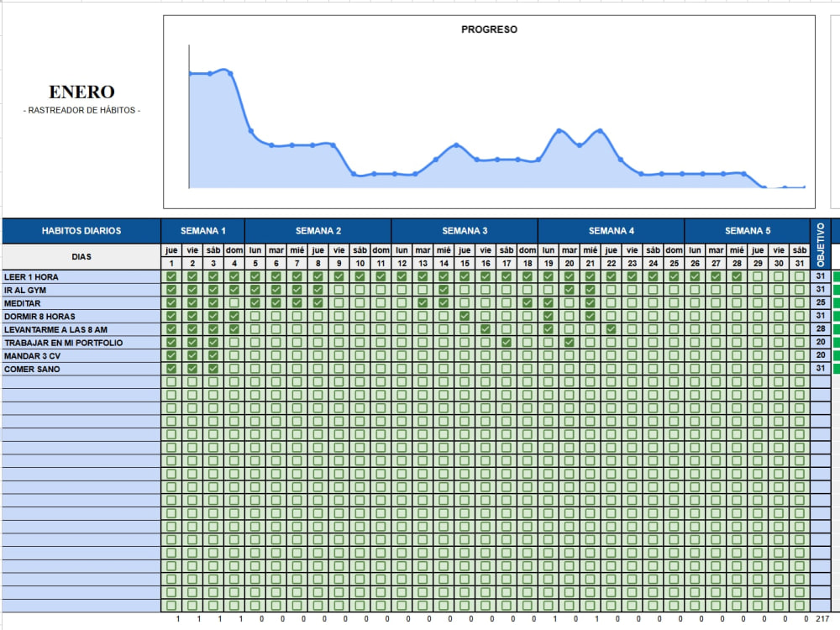The image size is (840, 630).
Task: Select the TRABAJAR EN MI PORTFOLIO cell
Action: [x=81, y=343]
